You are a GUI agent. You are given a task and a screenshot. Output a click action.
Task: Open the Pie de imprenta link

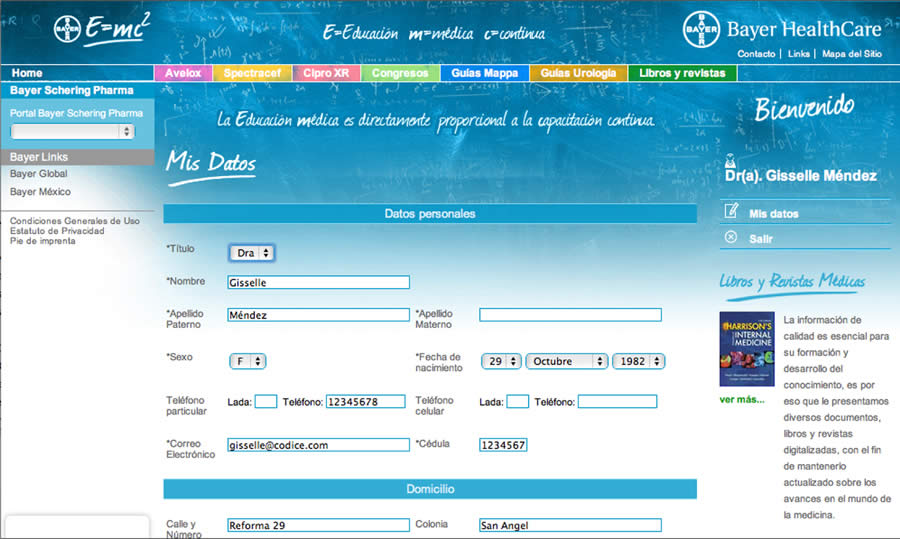tap(42, 241)
